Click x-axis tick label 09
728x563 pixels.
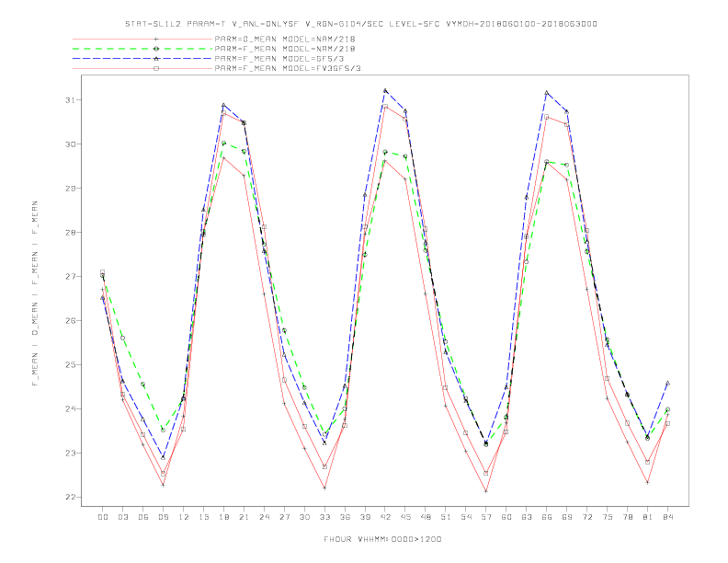[x=163, y=517]
